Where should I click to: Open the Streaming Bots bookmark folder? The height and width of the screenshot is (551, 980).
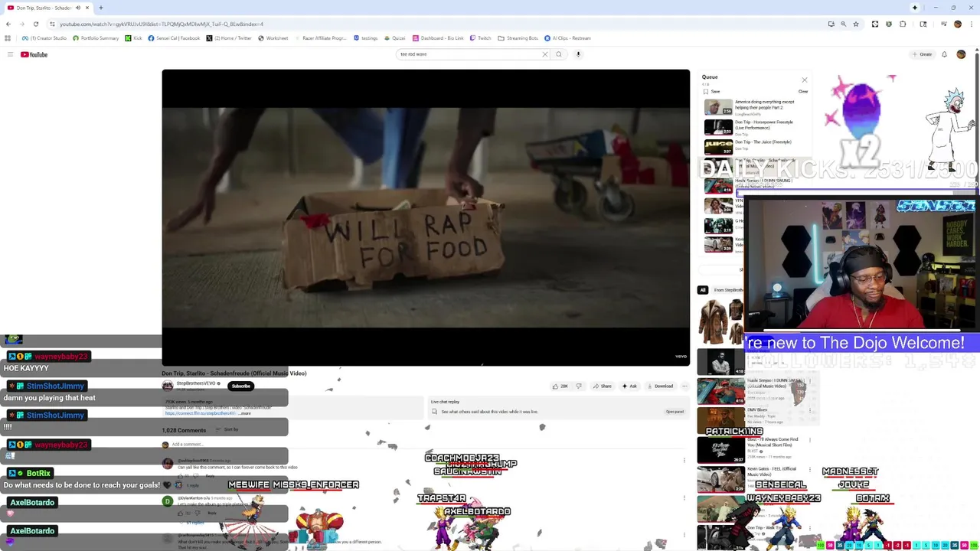click(x=518, y=38)
